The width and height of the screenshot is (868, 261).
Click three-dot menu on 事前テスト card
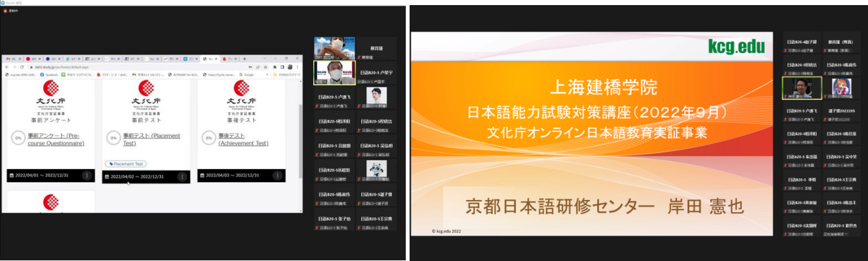(182, 177)
